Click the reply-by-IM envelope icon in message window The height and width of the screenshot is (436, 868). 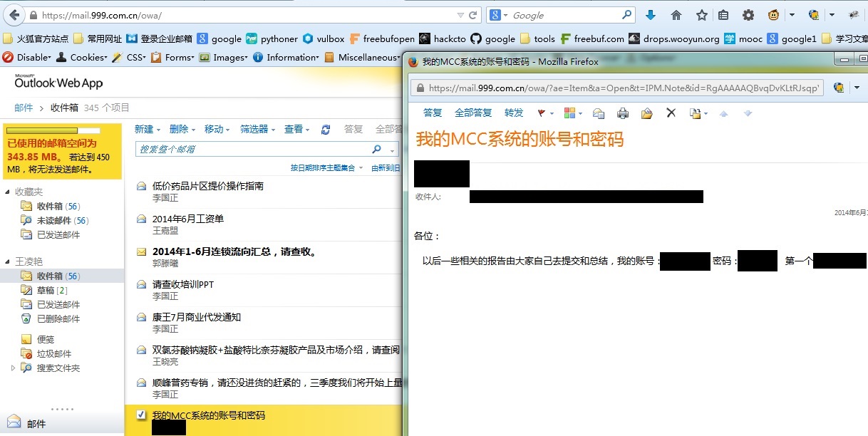(x=599, y=113)
